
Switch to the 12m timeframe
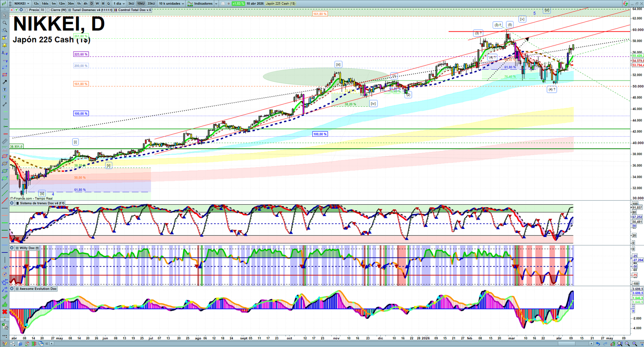click(x=62, y=4)
